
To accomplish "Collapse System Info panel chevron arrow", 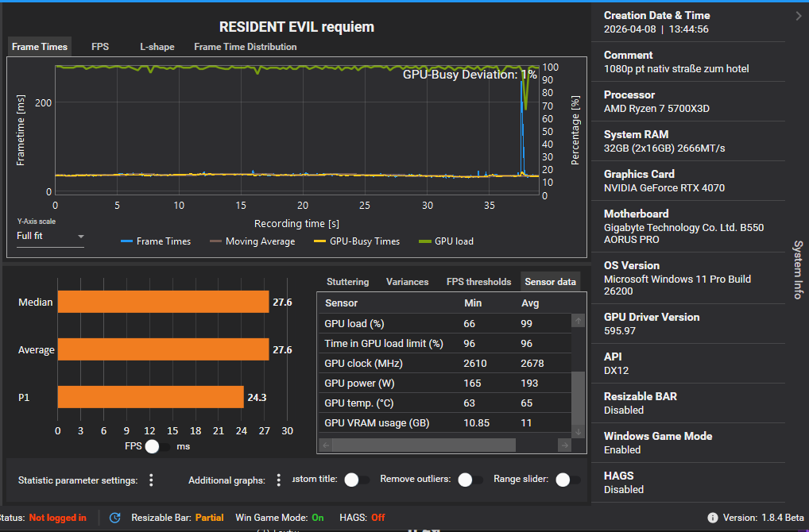I will click(x=799, y=16).
